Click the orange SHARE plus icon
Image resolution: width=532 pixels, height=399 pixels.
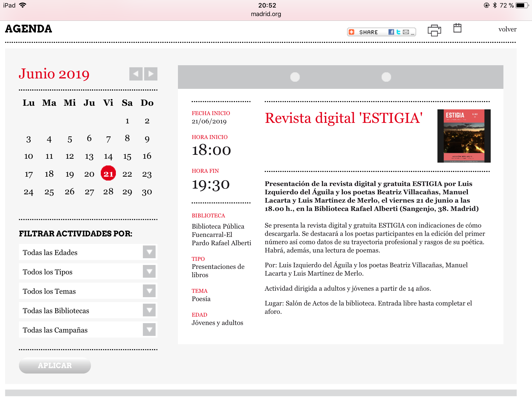(x=352, y=32)
